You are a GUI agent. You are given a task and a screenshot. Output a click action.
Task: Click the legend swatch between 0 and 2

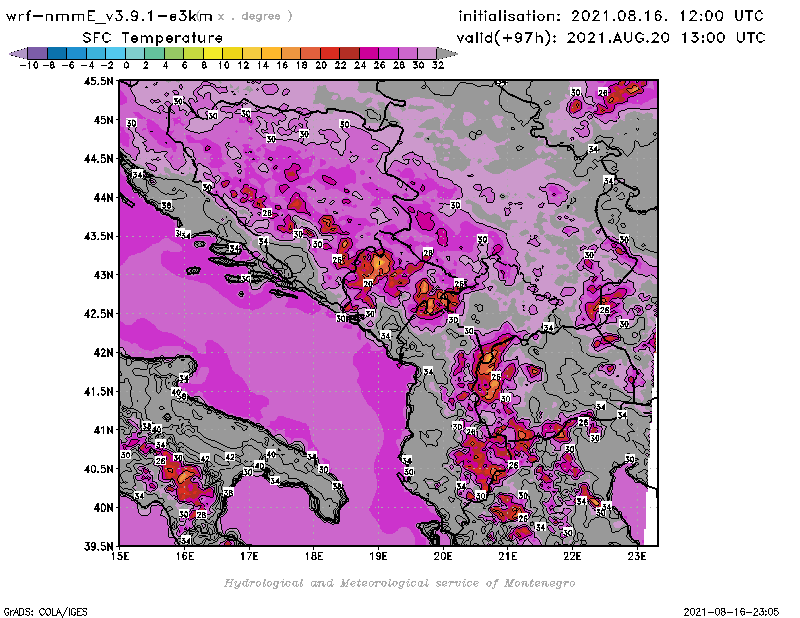click(x=135, y=53)
